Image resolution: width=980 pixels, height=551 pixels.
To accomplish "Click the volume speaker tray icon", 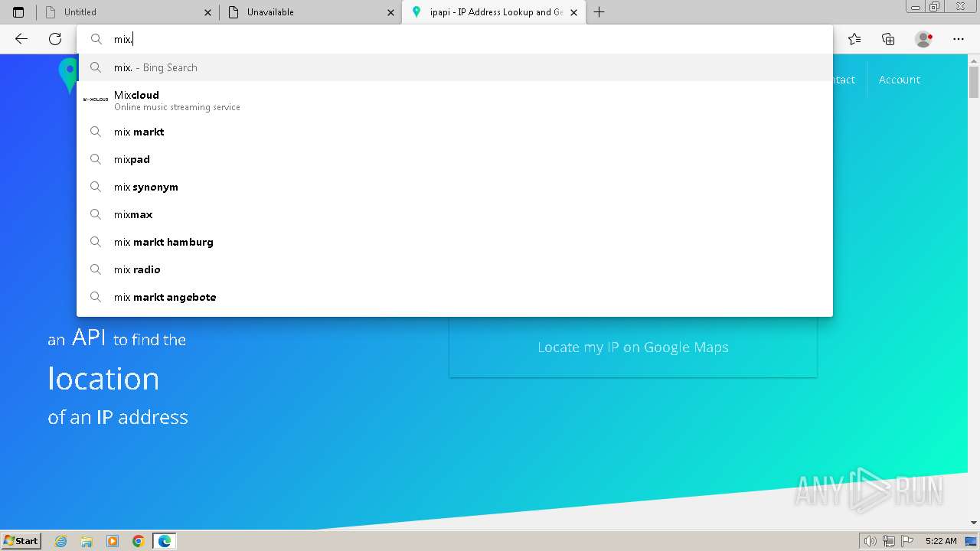I will [870, 541].
